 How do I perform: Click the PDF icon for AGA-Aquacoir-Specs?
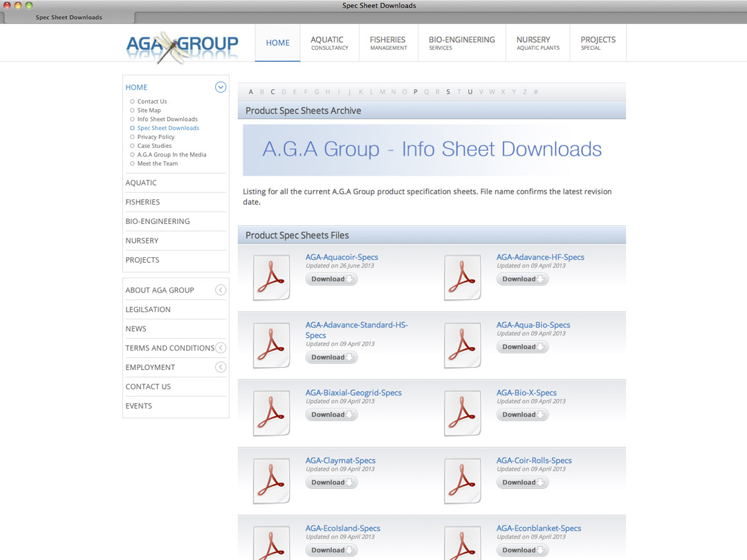coord(271,277)
